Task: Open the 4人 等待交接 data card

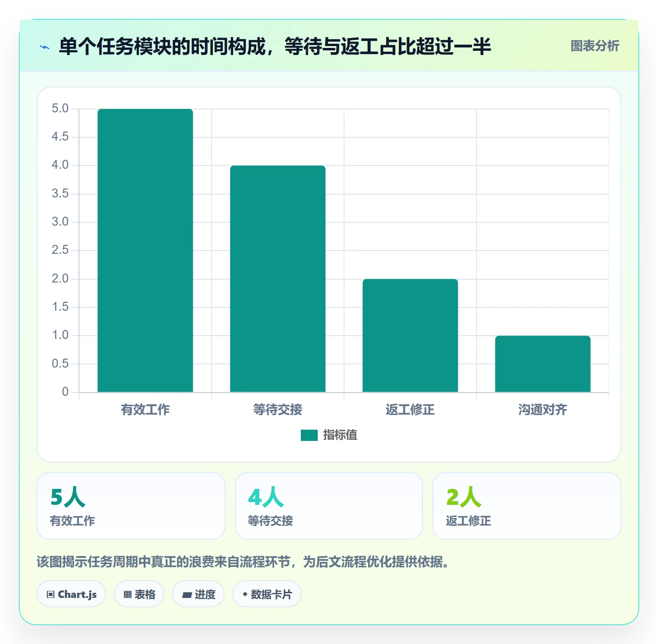Action: coord(329,506)
